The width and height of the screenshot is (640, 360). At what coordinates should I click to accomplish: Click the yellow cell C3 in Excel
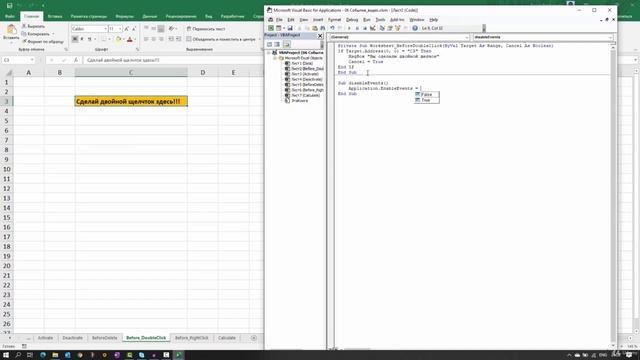click(x=131, y=101)
